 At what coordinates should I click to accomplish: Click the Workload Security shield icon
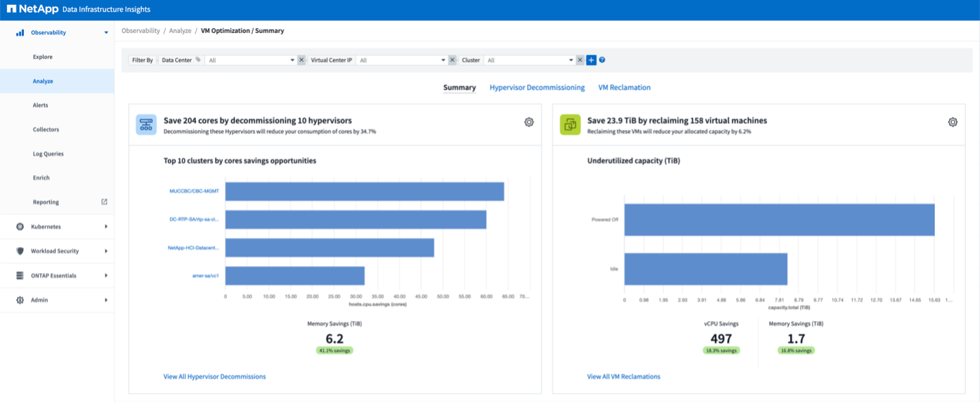20,251
